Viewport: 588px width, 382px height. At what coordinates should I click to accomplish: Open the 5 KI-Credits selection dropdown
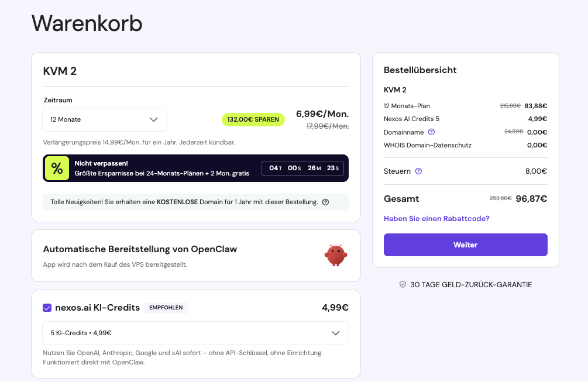click(195, 332)
